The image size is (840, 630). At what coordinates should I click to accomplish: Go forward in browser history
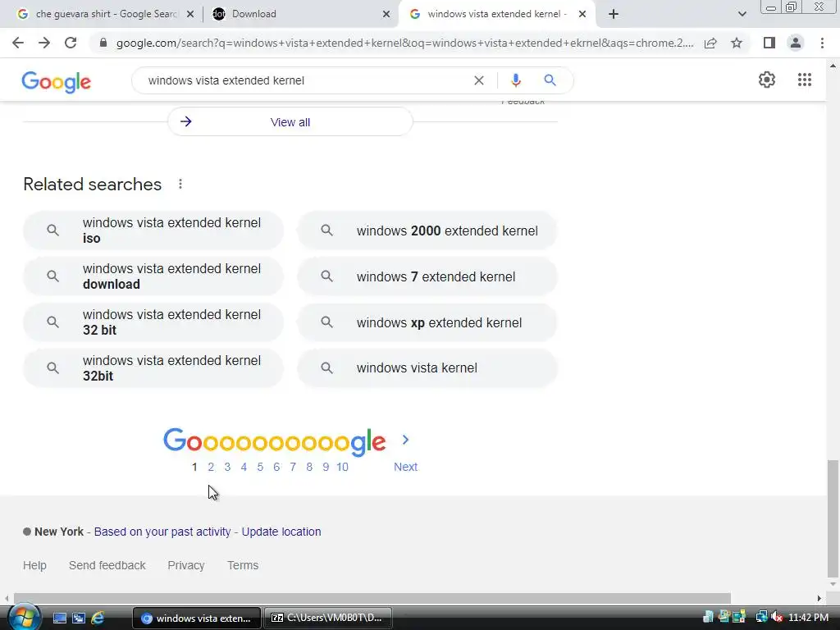pos(44,43)
